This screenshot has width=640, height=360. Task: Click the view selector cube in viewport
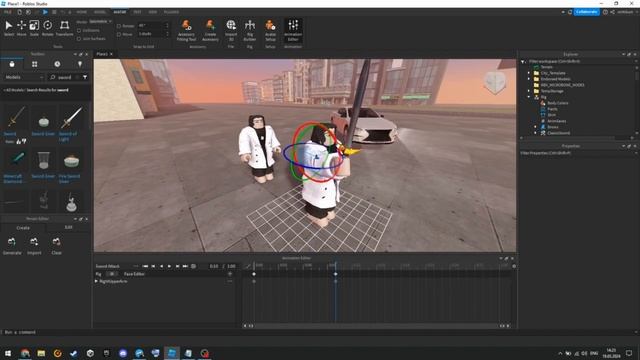(495, 83)
